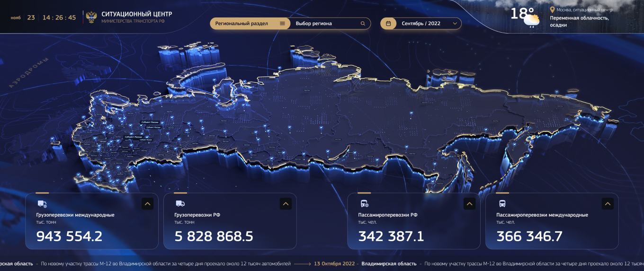This screenshot has height=271, width=644.
Task: Collapse the Грузоперевозки международные card
Action: click(147, 204)
